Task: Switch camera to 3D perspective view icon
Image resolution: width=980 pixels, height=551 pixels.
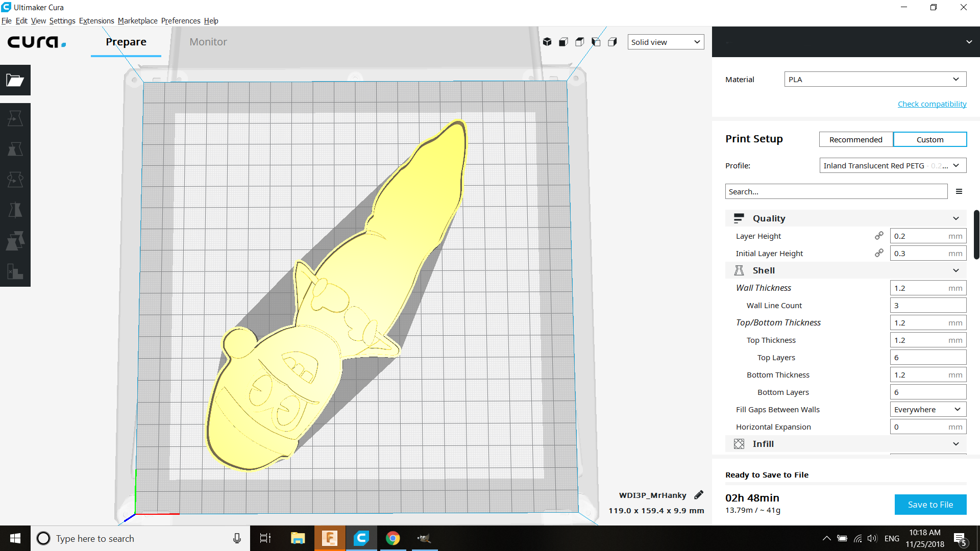Action: pos(547,42)
